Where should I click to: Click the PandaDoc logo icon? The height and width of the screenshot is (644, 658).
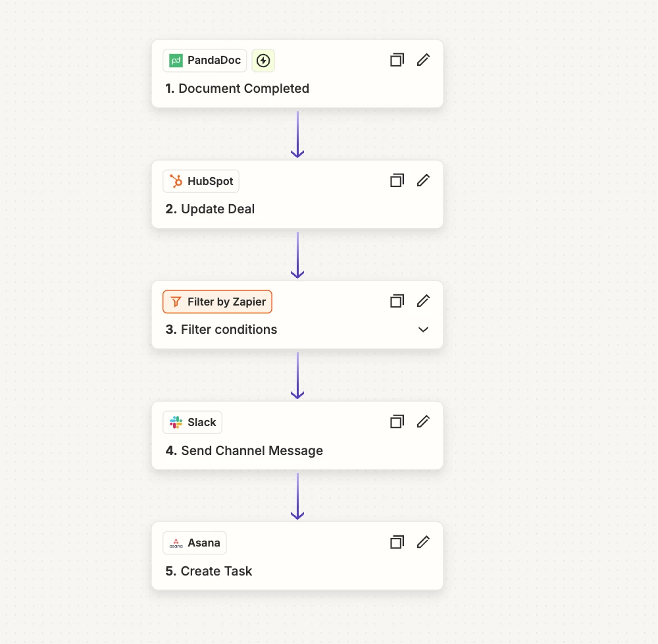[176, 61]
